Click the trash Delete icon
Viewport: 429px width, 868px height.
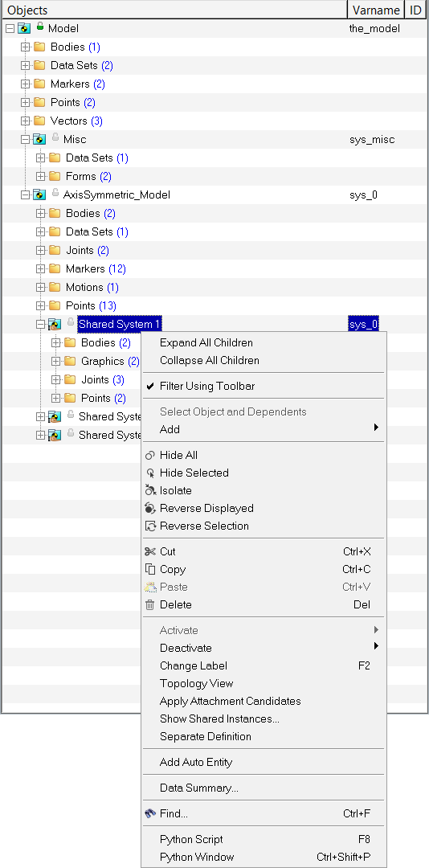(x=150, y=604)
